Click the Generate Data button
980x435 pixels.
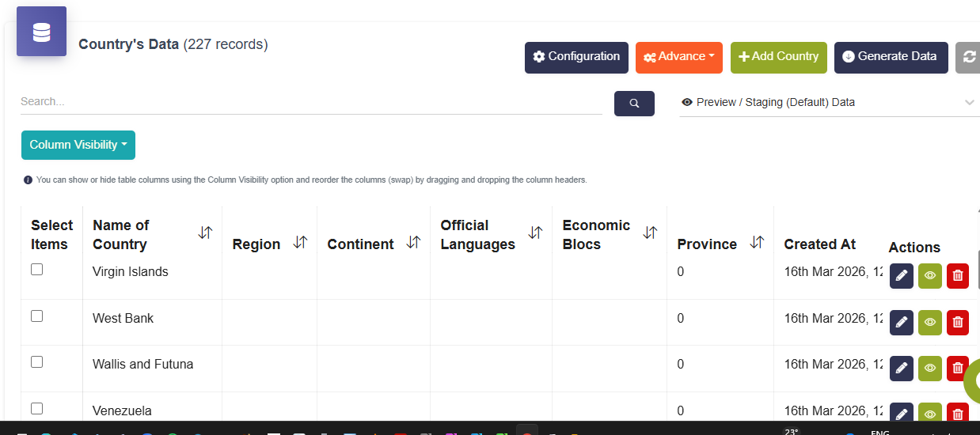pyautogui.click(x=891, y=57)
